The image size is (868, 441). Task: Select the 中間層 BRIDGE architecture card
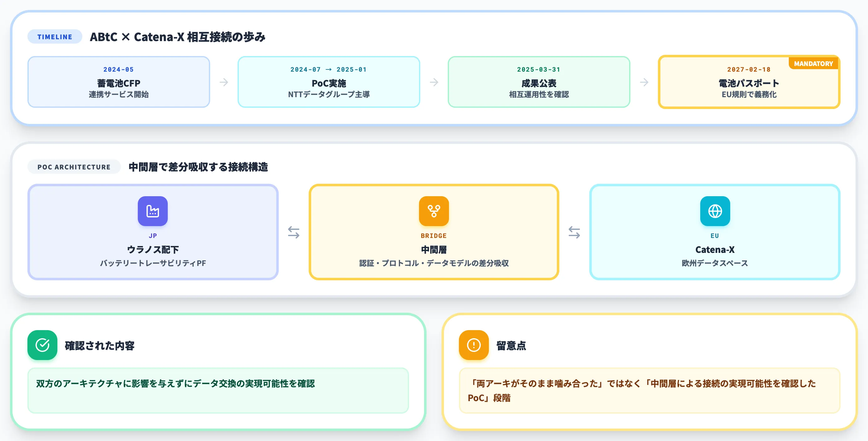pos(434,232)
